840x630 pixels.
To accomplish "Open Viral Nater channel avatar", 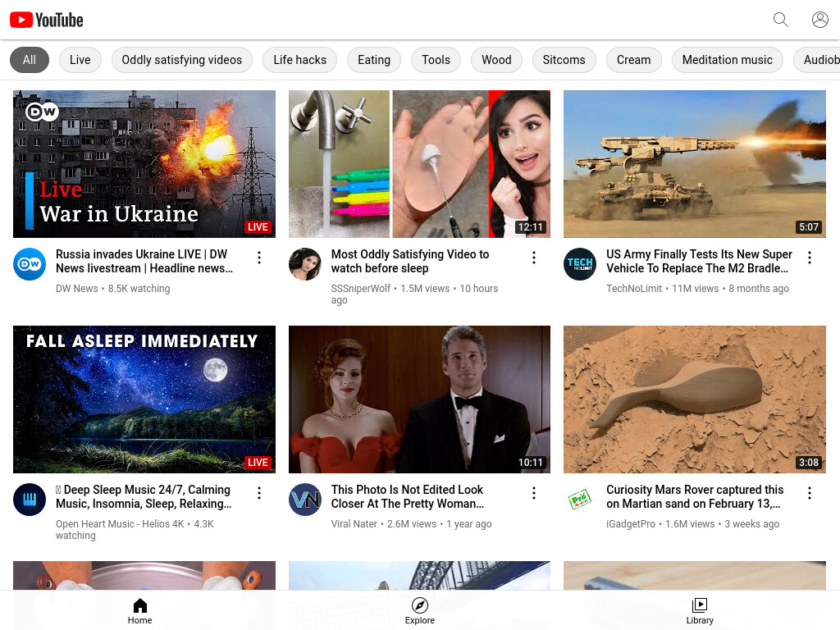I will click(305, 500).
